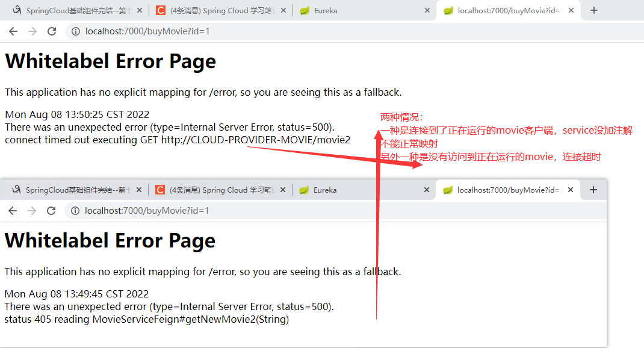The image size is (644, 348).
Task: Click no explicit mapping text in top window
Action: (x=203, y=92)
